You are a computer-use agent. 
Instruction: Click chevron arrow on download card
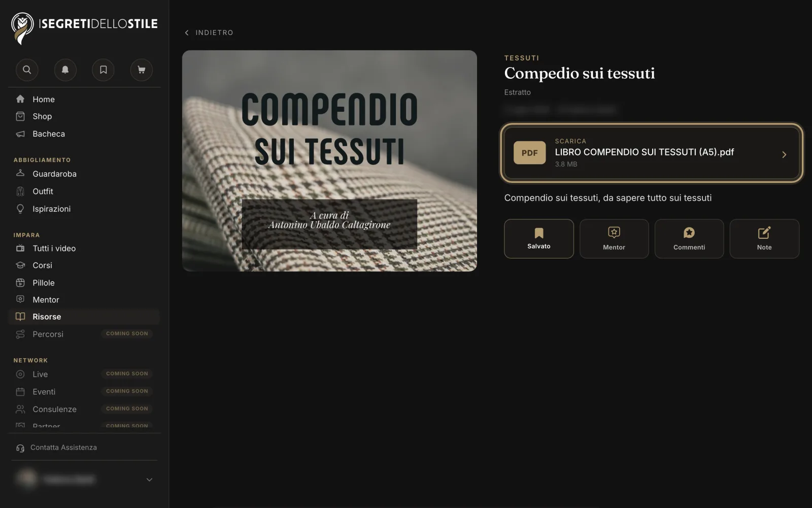click(784, 154)
